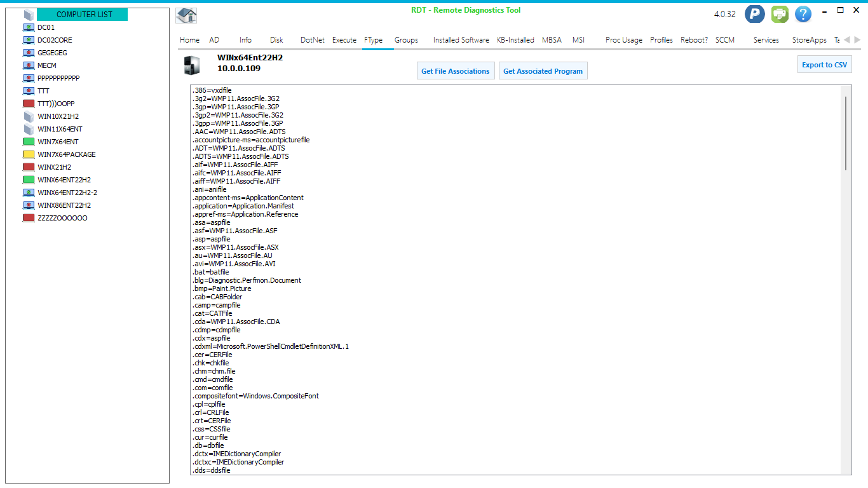
Task: Open the MBSA tab
Action: [552, 40]
